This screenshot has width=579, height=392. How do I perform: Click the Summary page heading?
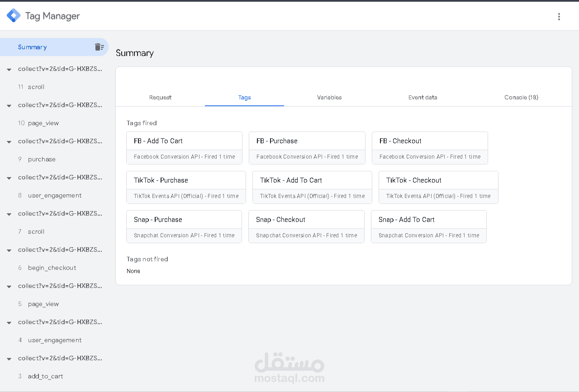pyautogui.click(x=135, y=53)
